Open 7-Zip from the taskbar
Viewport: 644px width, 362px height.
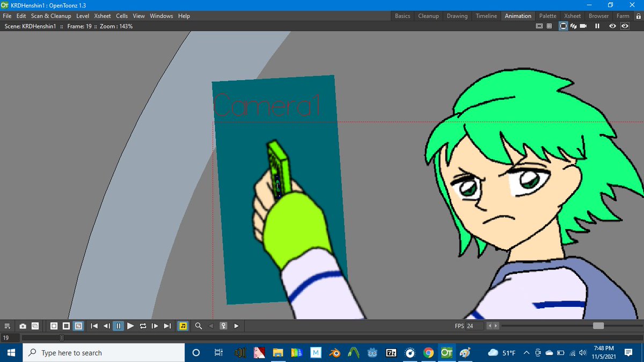(x=391, y=353)
